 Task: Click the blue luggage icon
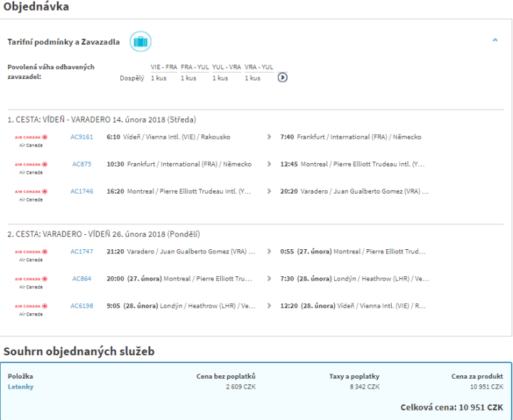click(x=140, y=41)
